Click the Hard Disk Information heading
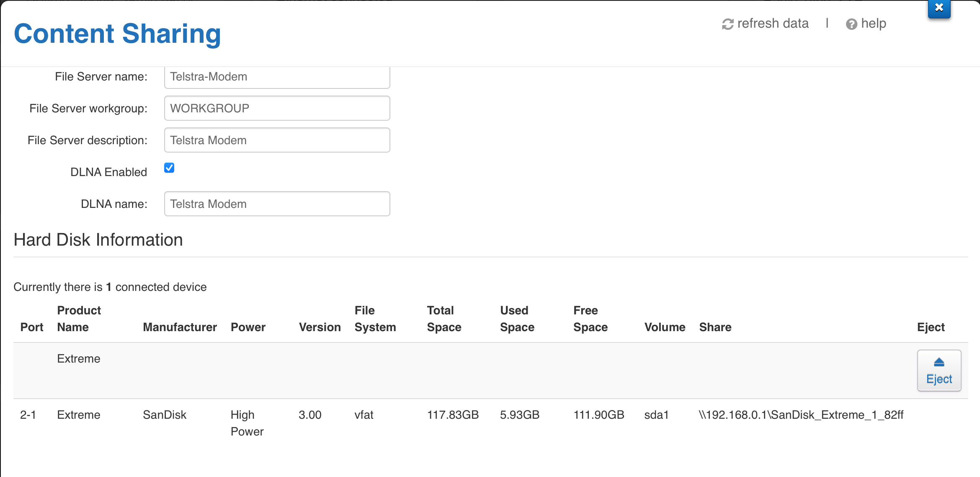980x477 pixels. [x=98, y=240]
